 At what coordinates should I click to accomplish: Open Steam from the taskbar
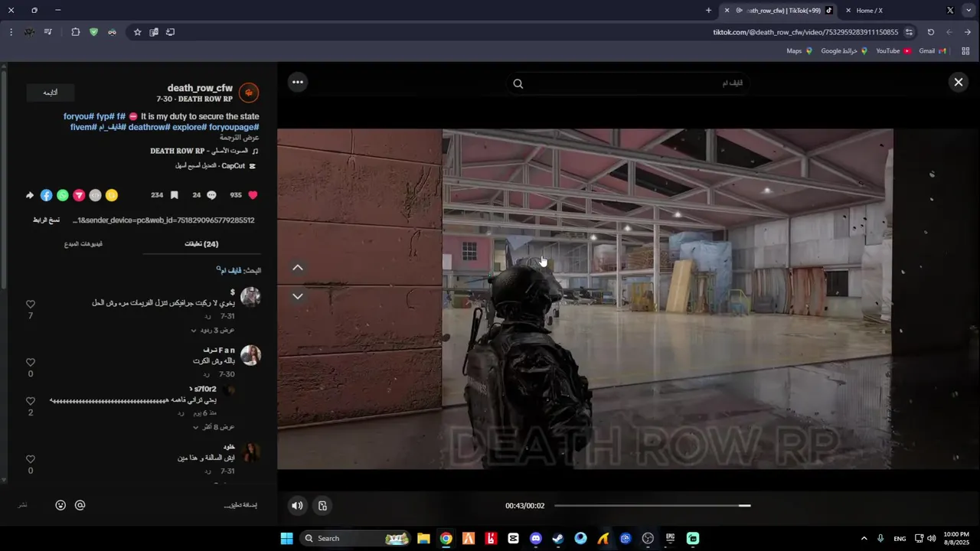pos(558,538)
